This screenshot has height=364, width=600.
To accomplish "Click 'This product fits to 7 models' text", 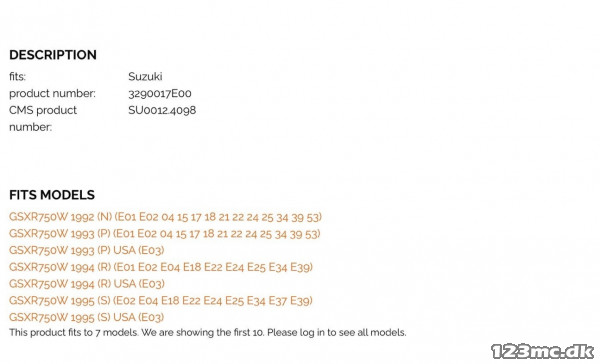I will (x=73, y=332).
